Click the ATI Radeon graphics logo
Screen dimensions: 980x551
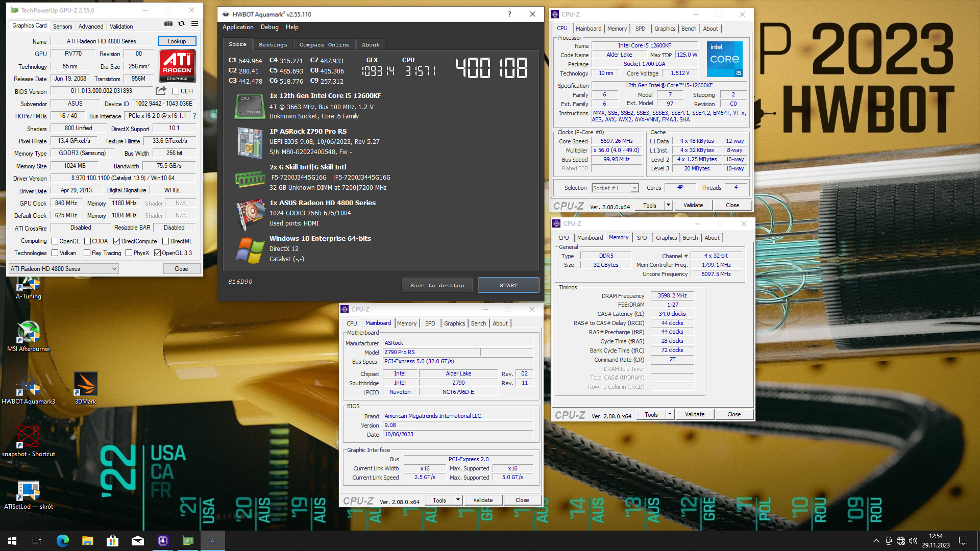(x=177, y=65)
